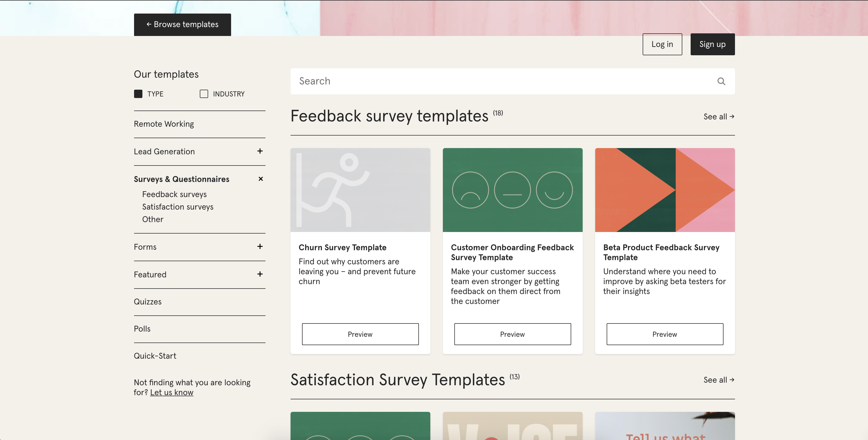Expand the Forms category plus icon
Screen dimensions: 868x440
[260, 246]
